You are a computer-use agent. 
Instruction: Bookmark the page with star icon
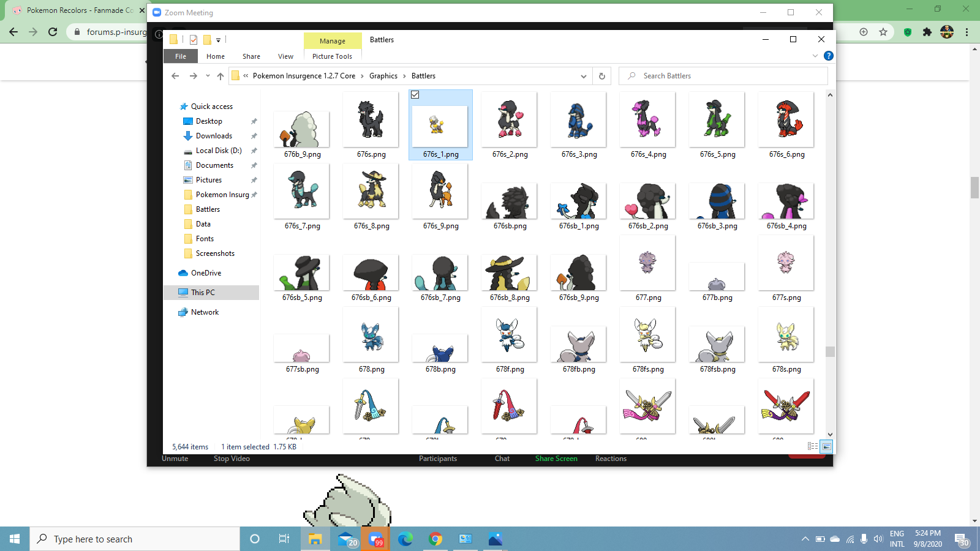click(883, 32)
